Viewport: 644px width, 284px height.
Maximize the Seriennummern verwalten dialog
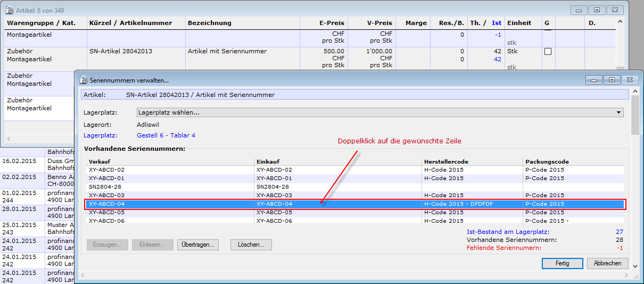coord(612,80)
